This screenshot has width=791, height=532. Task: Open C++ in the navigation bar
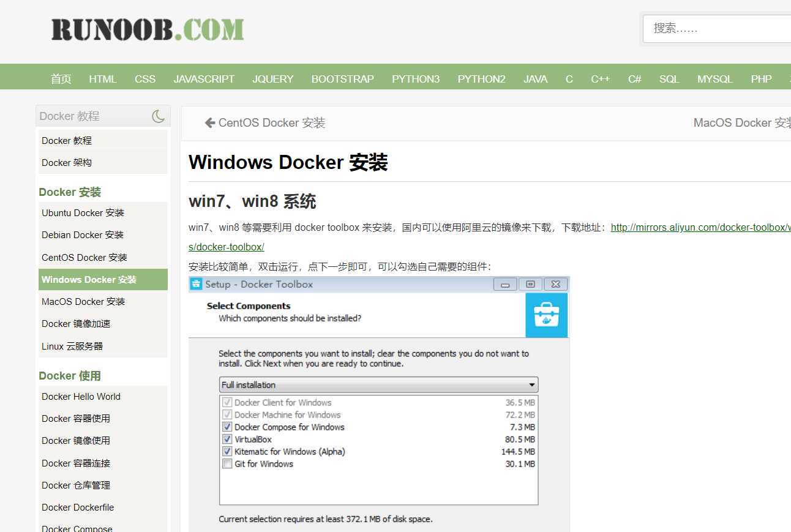[x=600, y=79]
